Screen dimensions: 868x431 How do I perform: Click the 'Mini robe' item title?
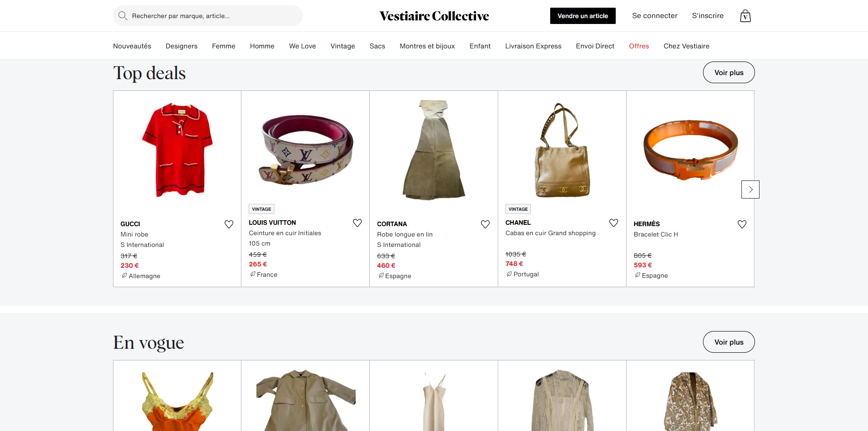click(x=134, y=234)
